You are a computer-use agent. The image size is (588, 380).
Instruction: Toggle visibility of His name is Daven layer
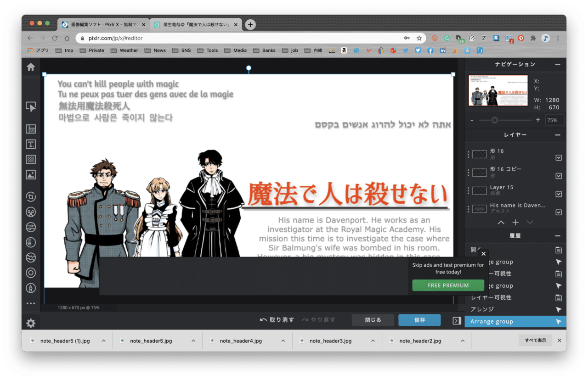pos(559,212)
